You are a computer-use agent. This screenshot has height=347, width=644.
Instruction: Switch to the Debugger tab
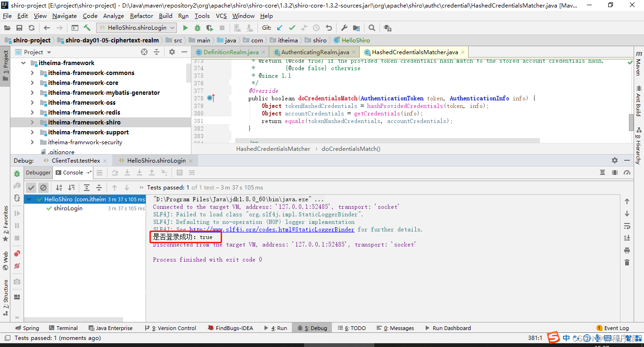click(38, 173)
